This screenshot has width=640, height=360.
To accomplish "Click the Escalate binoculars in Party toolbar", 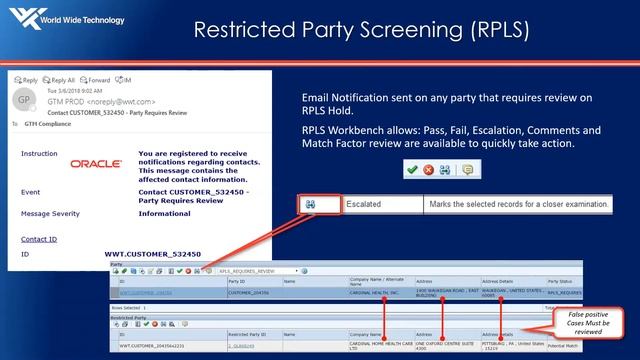I will pyautogui.click(x=197, y=271).
